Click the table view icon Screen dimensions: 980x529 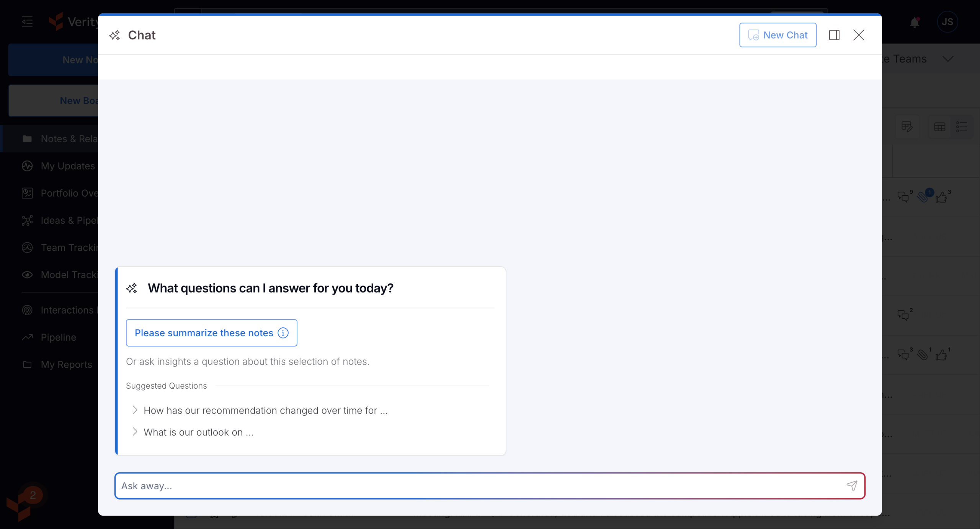pos(939,127)
